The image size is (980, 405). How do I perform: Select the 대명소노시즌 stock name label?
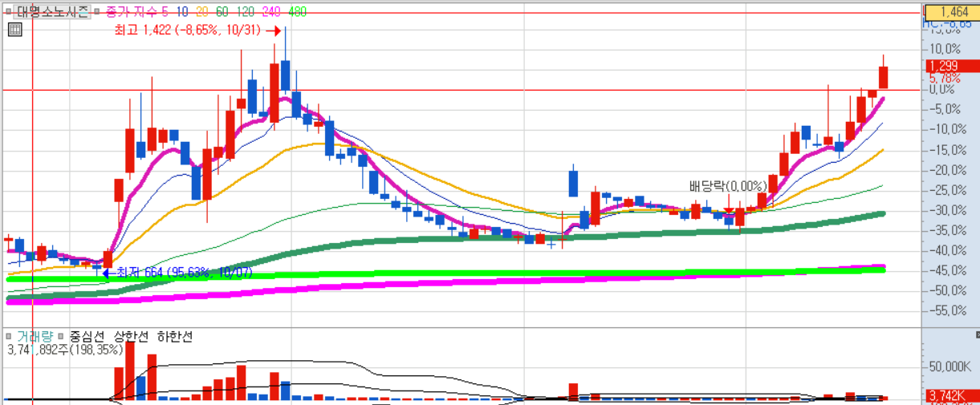coord(51,13)
